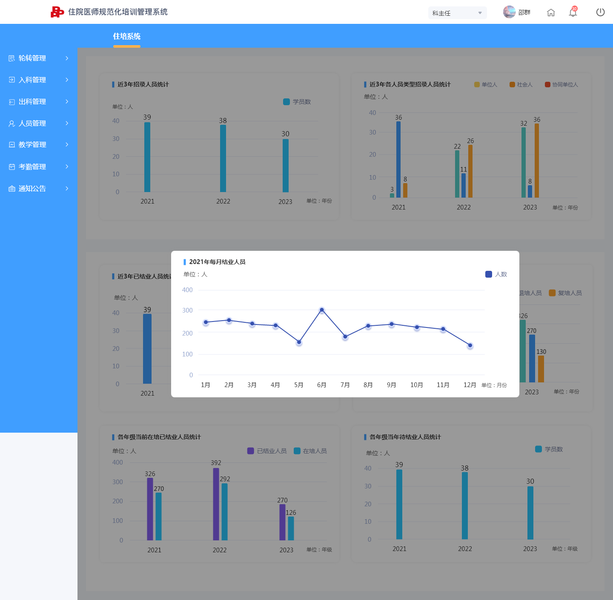Viewport: 613px width, 600px height.
Task: Expand 教学管理 using its chevron
Action: click(x=67, y=145)
